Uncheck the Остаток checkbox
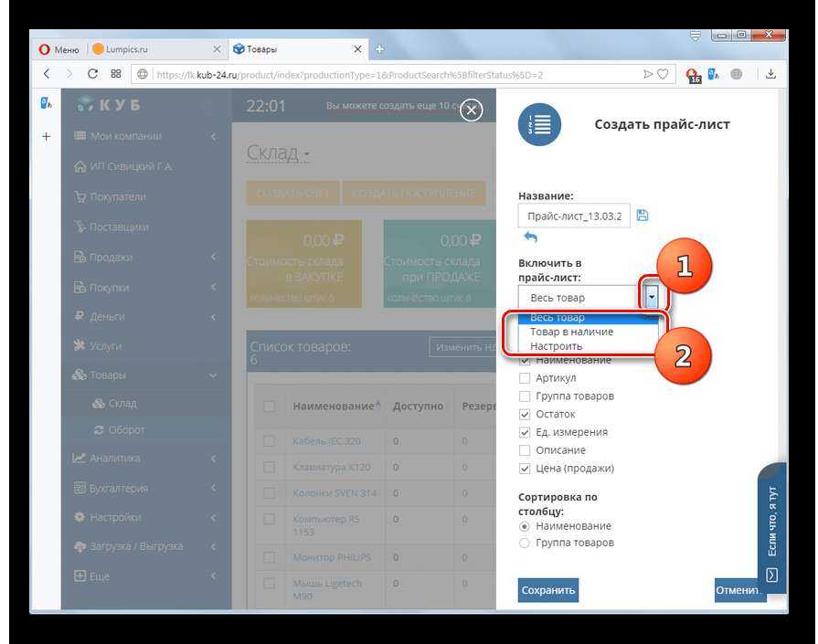This screenshot has width=818, height=644. [x=525, y=414]
